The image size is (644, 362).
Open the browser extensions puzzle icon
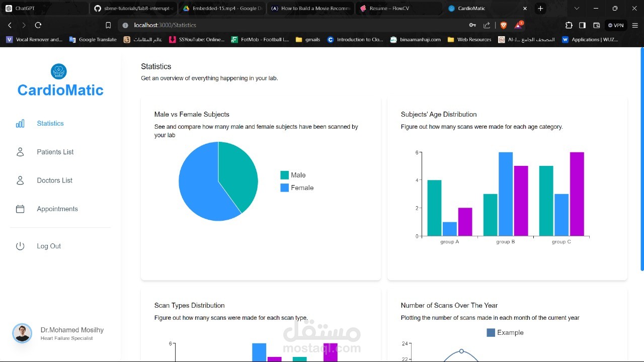click(569, 25)
